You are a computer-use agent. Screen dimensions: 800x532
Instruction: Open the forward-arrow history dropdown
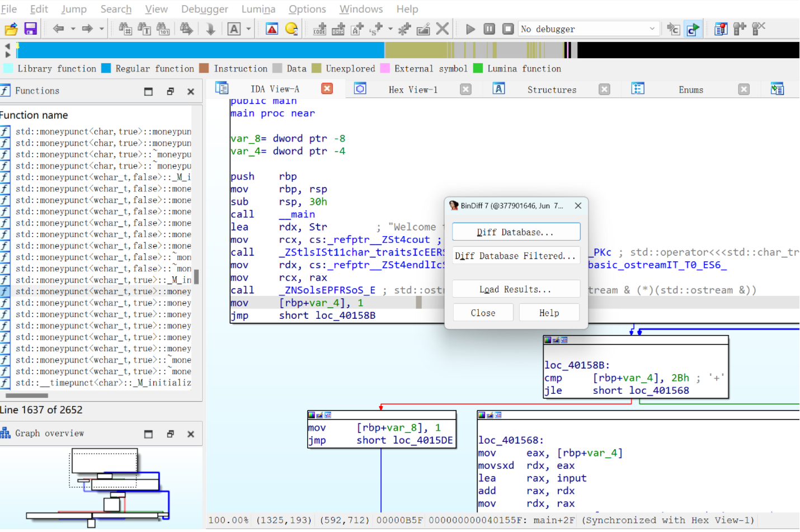click(x=101, y=29)
